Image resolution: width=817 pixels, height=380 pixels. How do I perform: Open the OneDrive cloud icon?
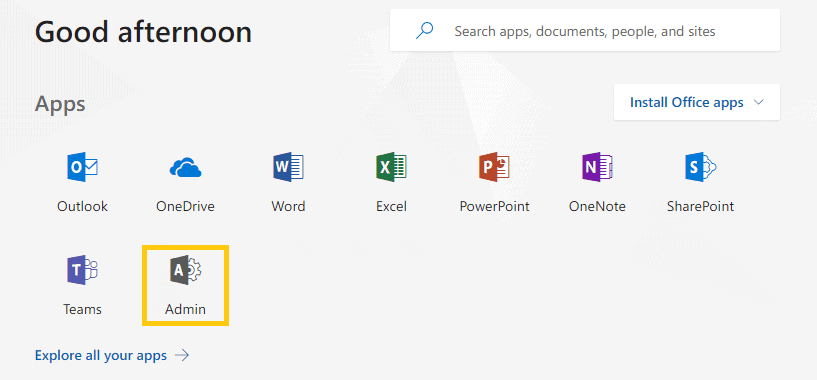coord(185,168)
